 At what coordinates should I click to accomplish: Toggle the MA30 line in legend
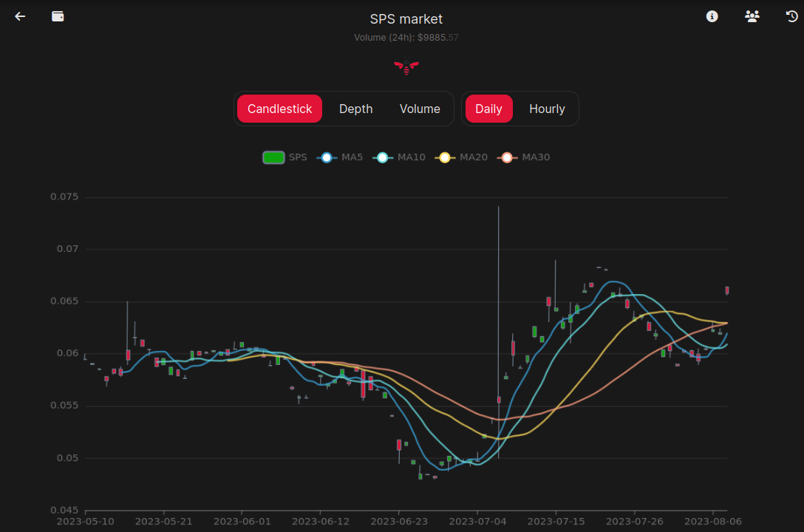523,157
